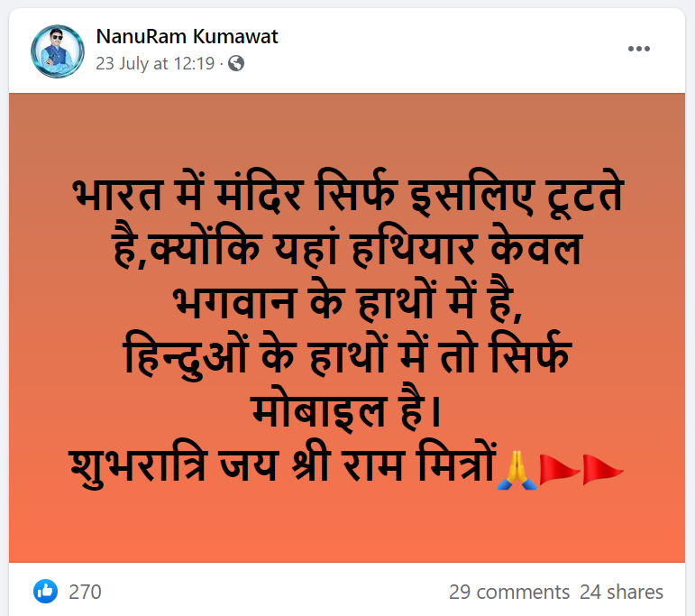
Task: Click the first red flag emoji
Action: tap(560, 470)
